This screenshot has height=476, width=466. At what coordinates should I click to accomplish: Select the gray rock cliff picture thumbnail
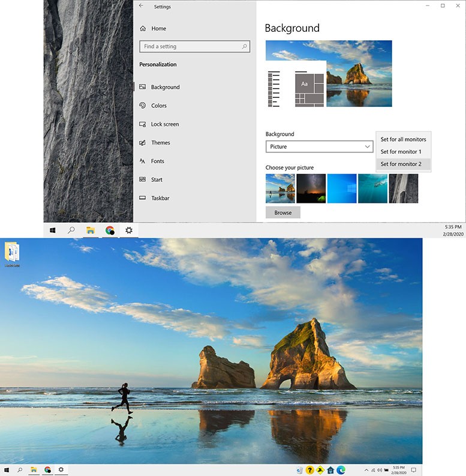point(404,188)
